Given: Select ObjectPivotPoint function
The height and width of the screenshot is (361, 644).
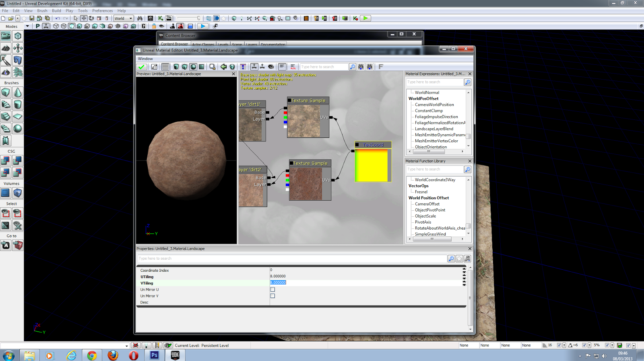Looking at the screenshot, I should tap(430, 210).
